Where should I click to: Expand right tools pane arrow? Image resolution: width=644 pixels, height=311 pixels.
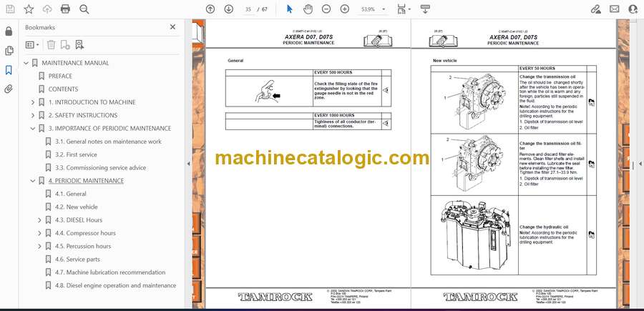pyautogui.click(x=640, y=164)
